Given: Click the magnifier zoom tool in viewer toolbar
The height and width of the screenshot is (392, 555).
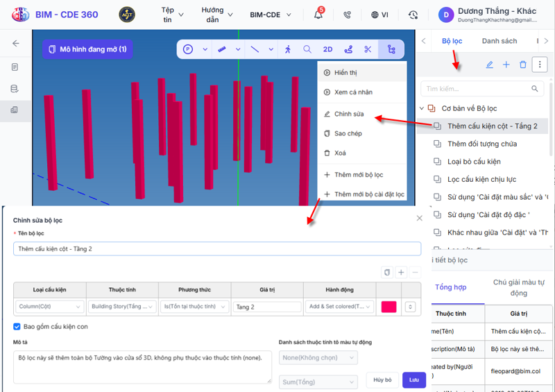Looking at the screenshot, I should pyautogui.click(x=307, y=49).
